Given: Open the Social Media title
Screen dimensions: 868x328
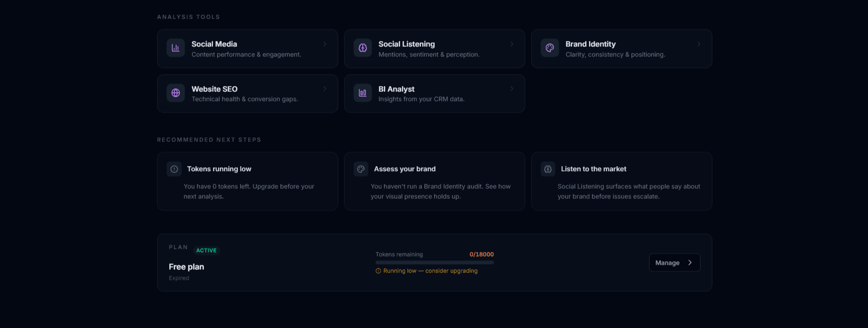Looking at the screenshot, I should point(214,44).
